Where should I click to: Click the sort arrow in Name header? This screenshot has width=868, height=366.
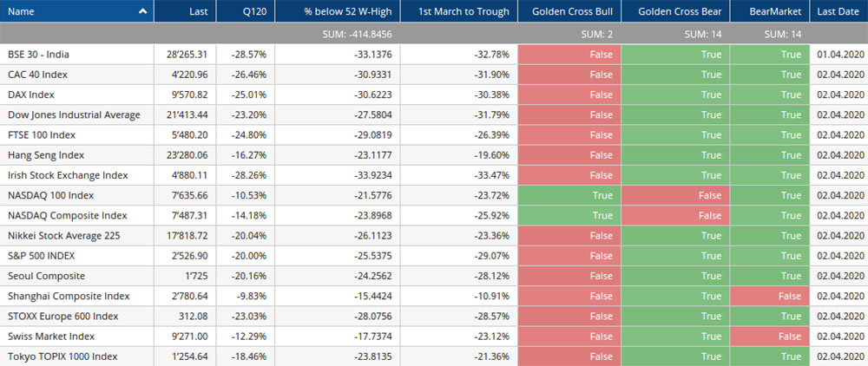click(x=142, y=11)
